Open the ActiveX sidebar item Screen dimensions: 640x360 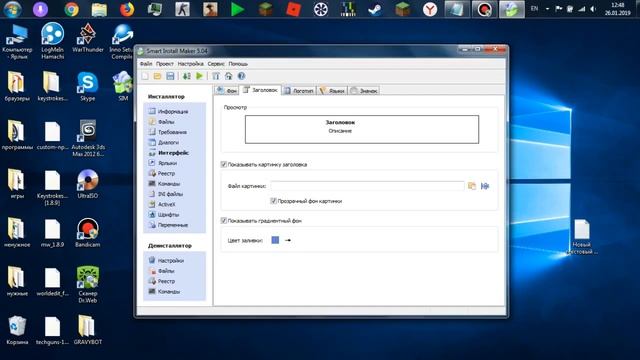162,204
